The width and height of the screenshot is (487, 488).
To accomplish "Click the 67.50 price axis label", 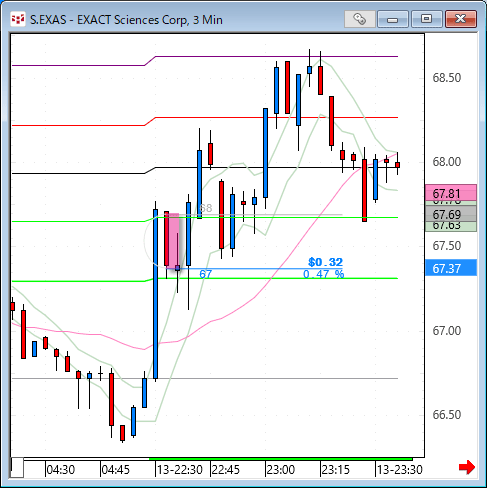I will click(447, 246).
